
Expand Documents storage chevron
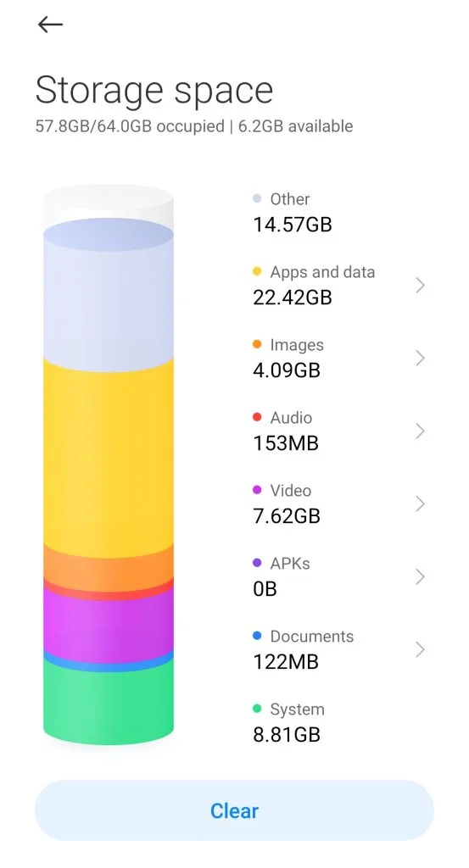pyautogui.click(x=421, y=649)
